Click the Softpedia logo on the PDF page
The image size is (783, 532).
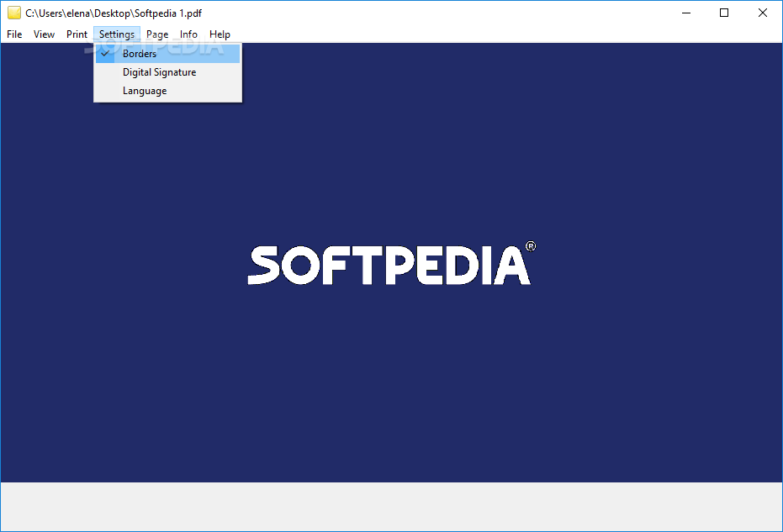click(392, 264)
